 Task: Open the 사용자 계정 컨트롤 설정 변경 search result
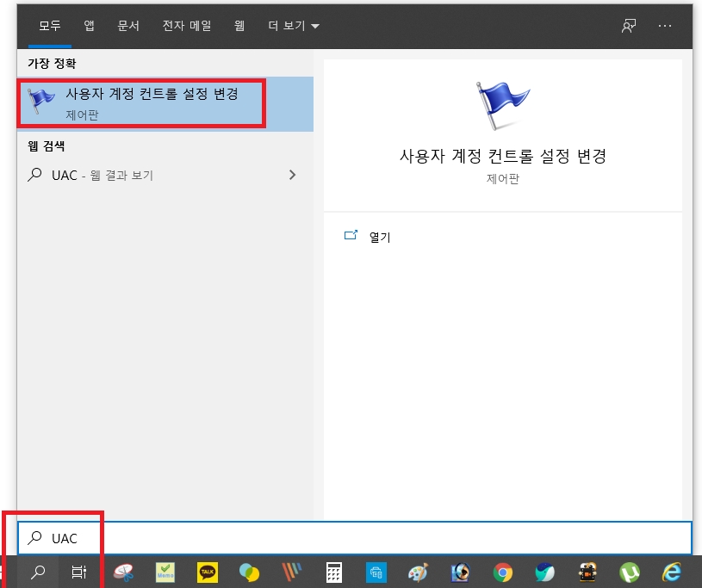(165, 104)
